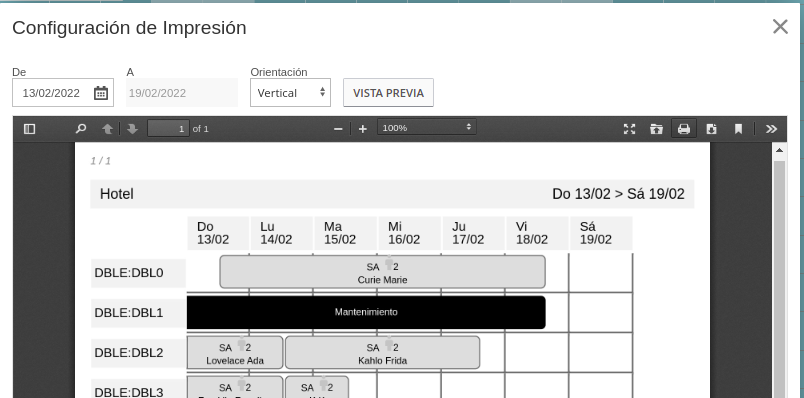
Task: Close the Configuración de Impresión dialog
Action: coord(780,27)
